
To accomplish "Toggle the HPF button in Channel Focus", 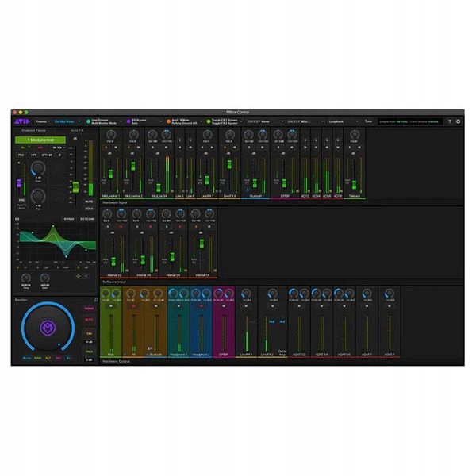I will tap(33, 155).
